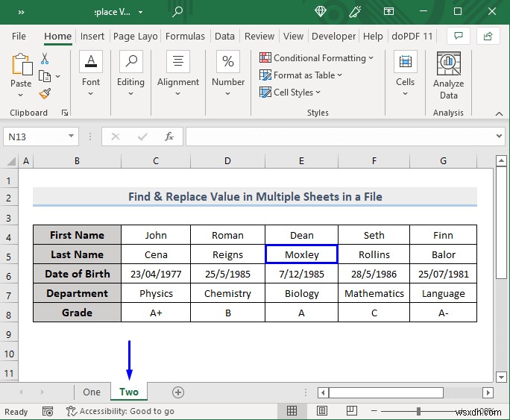Screen dimensions: 510x420
Task: Click the macro recording status icon
Action: pos(48,412)
